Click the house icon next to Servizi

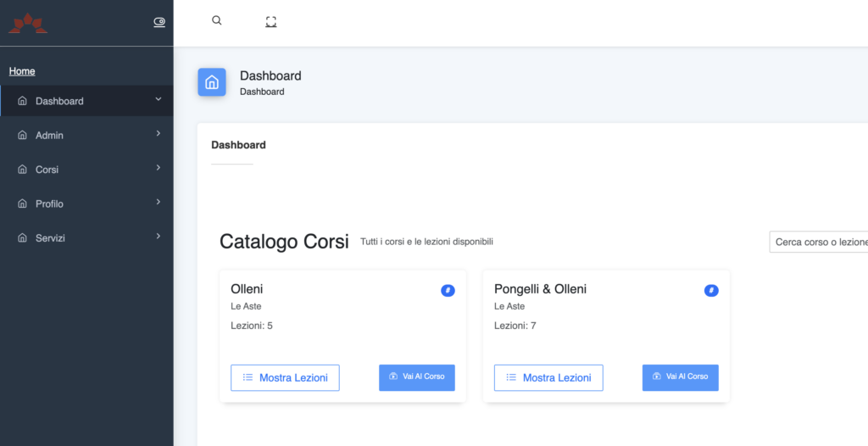[22, 238]
